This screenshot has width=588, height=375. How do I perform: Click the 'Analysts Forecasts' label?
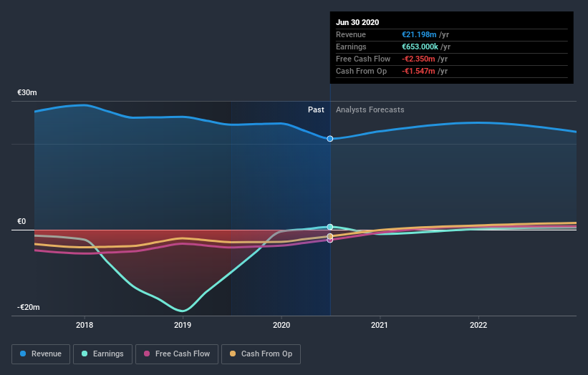(370, 109)
